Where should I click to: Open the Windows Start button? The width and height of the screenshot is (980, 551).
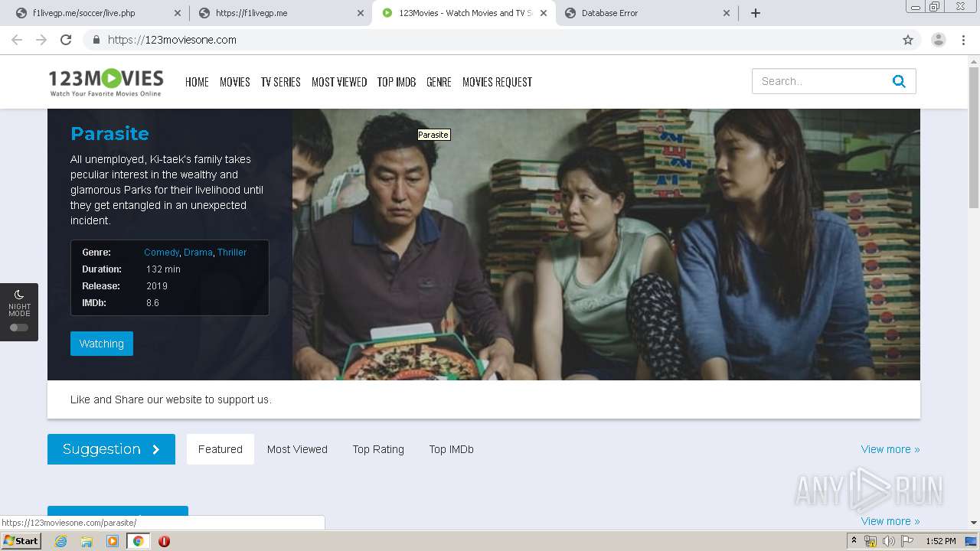pyautogui.click(x=21, y=541)
